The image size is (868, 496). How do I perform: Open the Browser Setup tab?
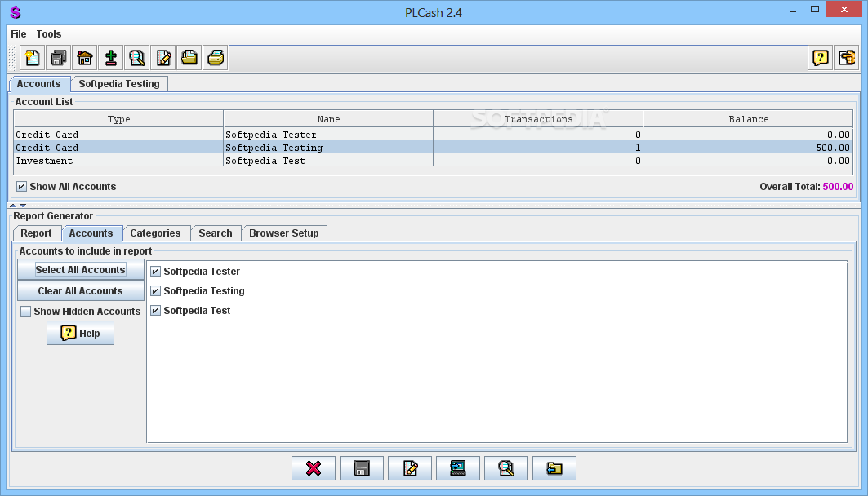pyautogui.click(x=284, y=233)
